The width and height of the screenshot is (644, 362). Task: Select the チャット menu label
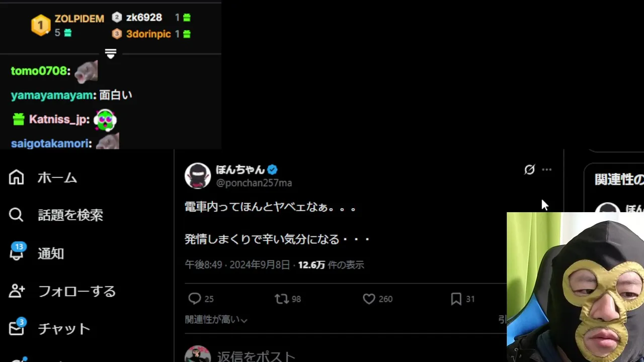point(64,328)
